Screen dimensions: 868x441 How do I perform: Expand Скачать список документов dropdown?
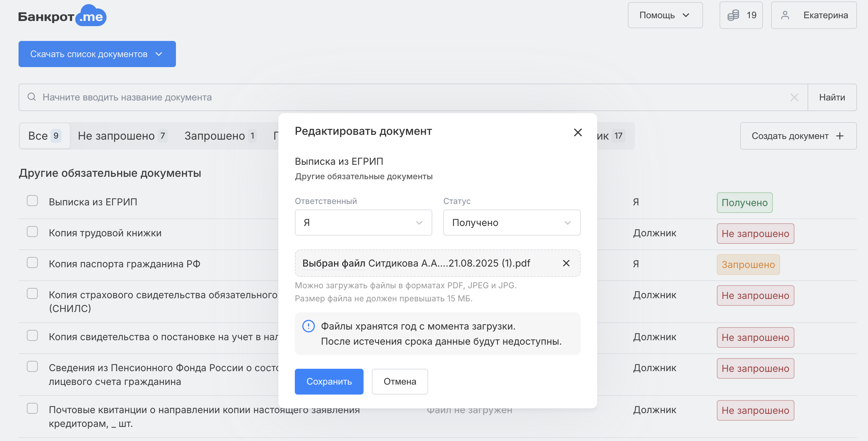click(97, 54)
